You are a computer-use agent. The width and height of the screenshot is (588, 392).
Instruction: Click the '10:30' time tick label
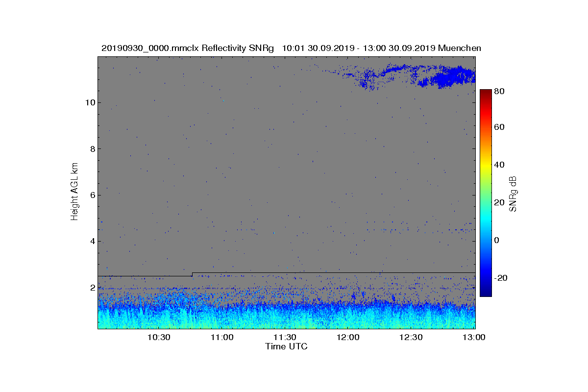159,338
